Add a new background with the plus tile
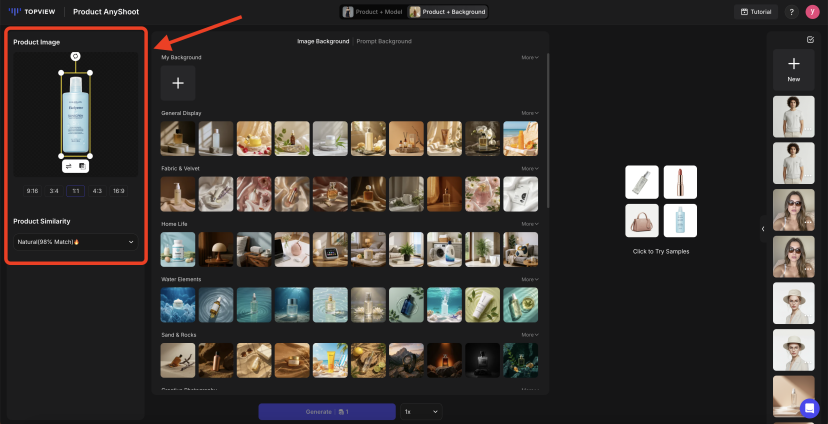828x424 pixels. [178, 83]
